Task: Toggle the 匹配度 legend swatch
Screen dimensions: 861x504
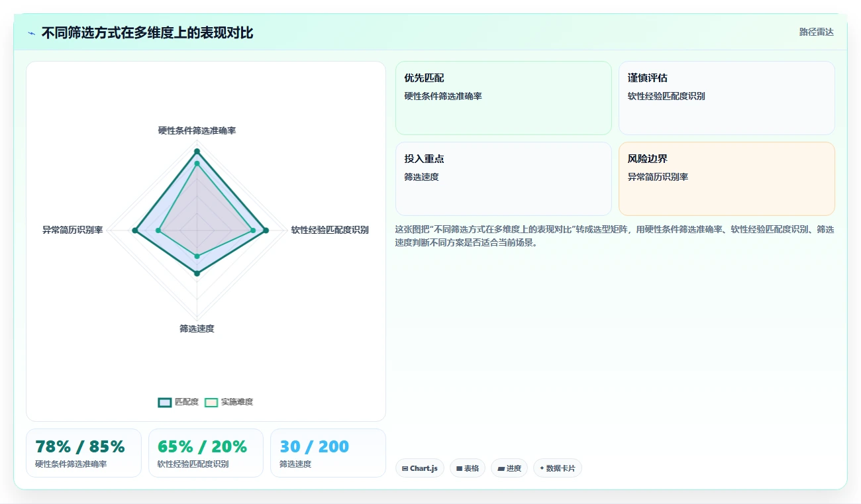Action: tap(164, 402)
